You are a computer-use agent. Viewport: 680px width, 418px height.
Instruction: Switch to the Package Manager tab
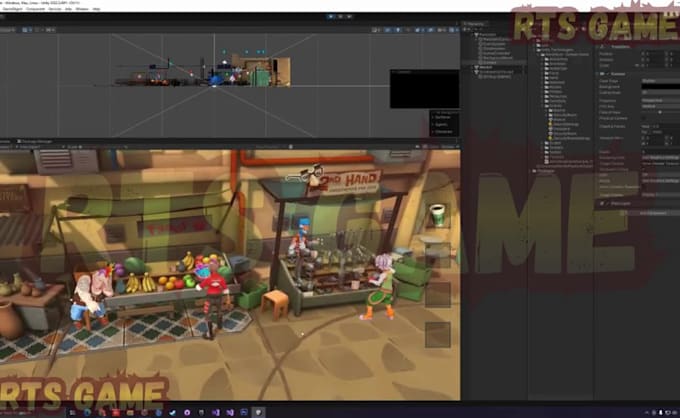coord(35,141)
